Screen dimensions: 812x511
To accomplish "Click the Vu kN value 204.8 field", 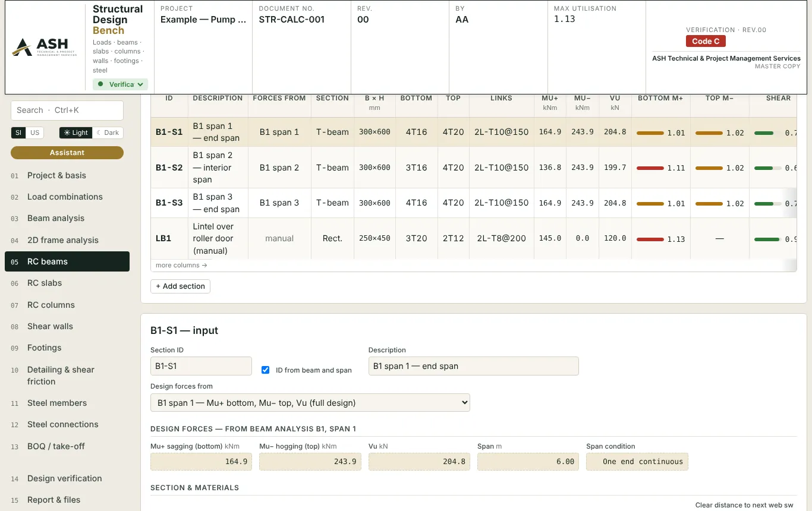I will pyautogui.click(x=419, y=462).
